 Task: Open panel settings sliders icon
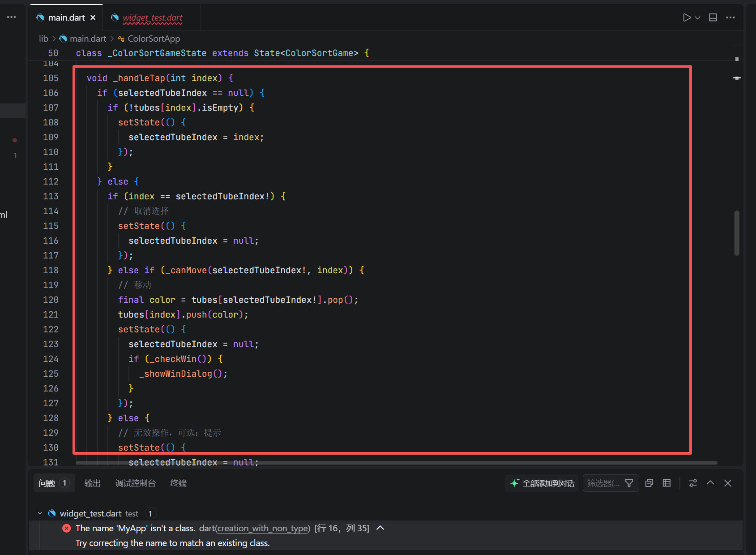click(693, 483)
